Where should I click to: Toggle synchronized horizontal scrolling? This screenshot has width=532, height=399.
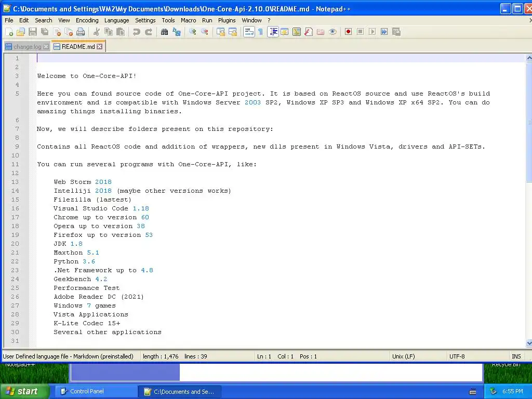pyautogui.click(x=232, y=32)
